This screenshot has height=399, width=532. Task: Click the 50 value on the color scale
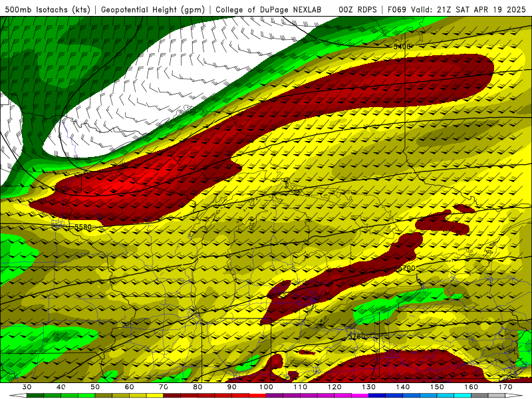tap(95, 387)
